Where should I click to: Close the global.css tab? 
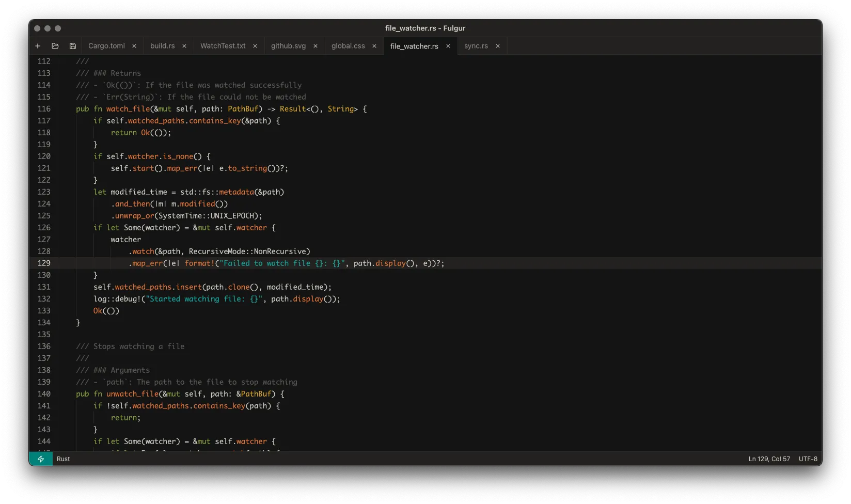point(374,46)
